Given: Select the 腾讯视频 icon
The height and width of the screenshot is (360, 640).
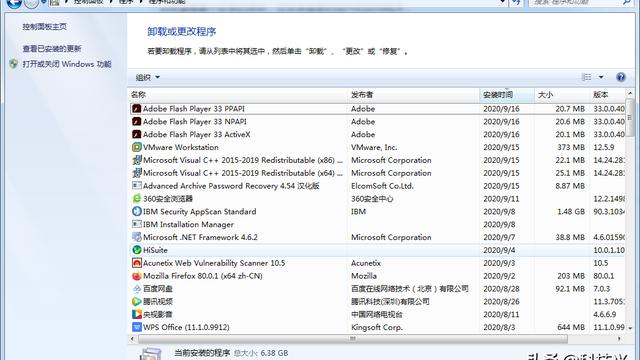Looking at the screenshot, I should [x=136, y=302].
